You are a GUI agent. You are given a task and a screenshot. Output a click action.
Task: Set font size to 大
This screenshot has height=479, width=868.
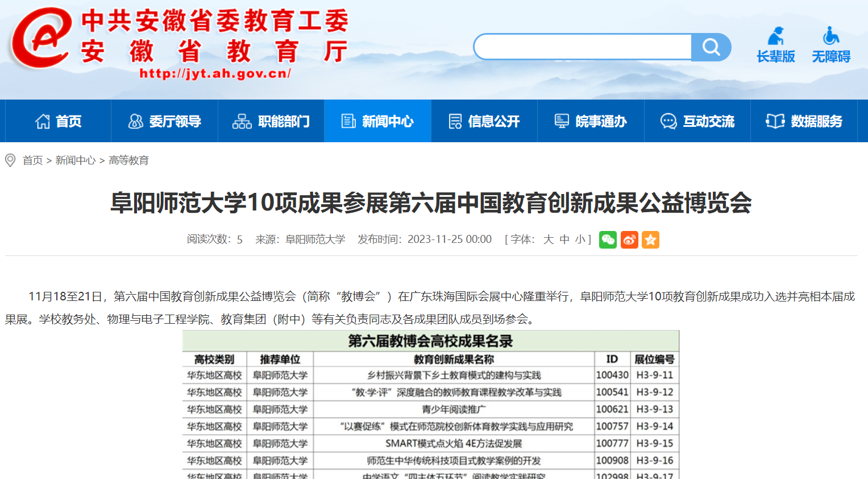coord(549,239)
